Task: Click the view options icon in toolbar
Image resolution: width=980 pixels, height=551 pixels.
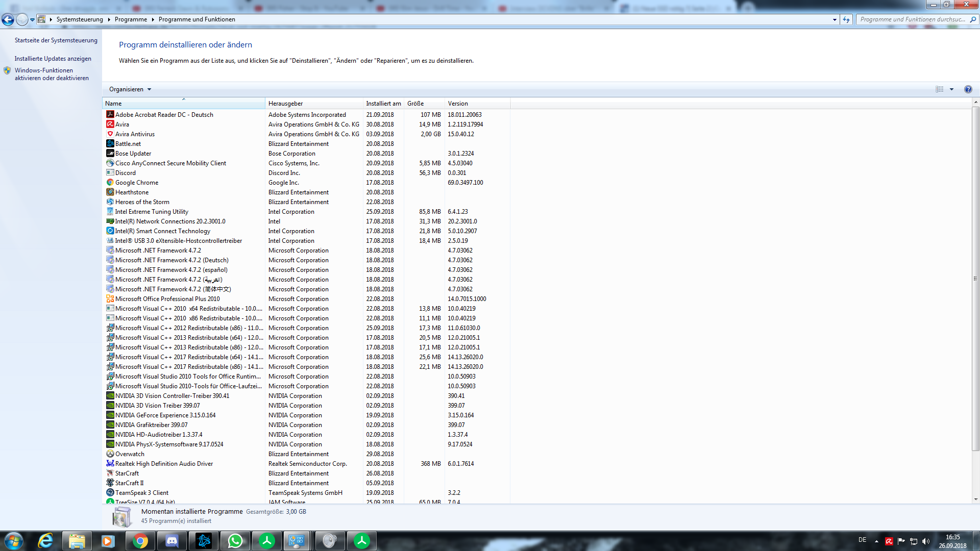Action: point(939,89)
